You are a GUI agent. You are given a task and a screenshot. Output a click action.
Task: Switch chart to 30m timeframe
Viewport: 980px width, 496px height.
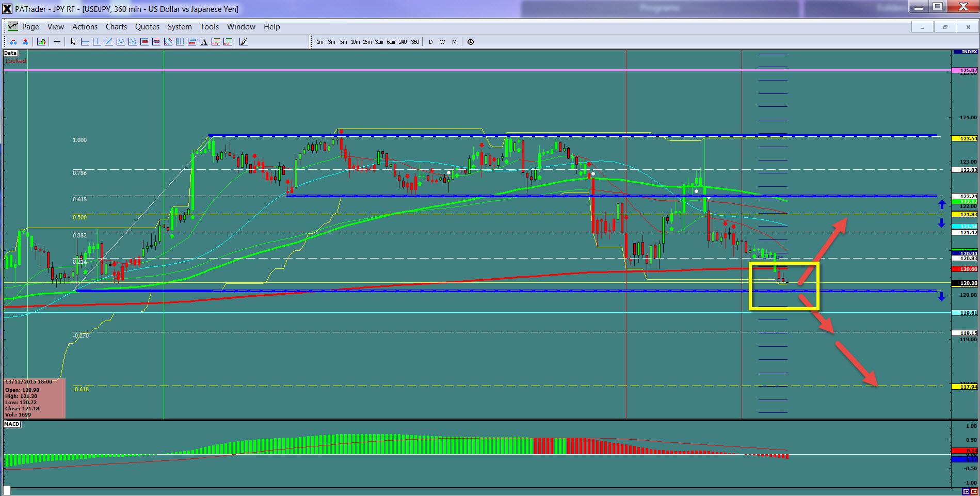[379, 42]
